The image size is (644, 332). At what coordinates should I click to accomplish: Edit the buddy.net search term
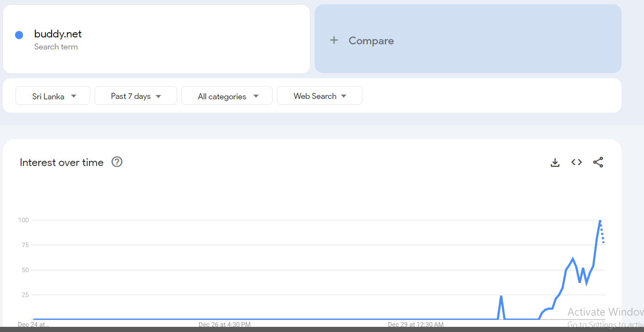58,34
